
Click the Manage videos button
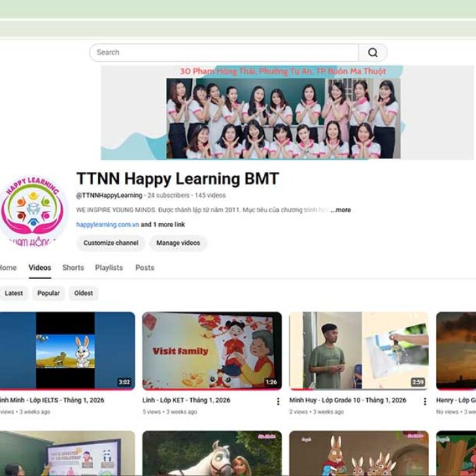click(x=178, y=243)
